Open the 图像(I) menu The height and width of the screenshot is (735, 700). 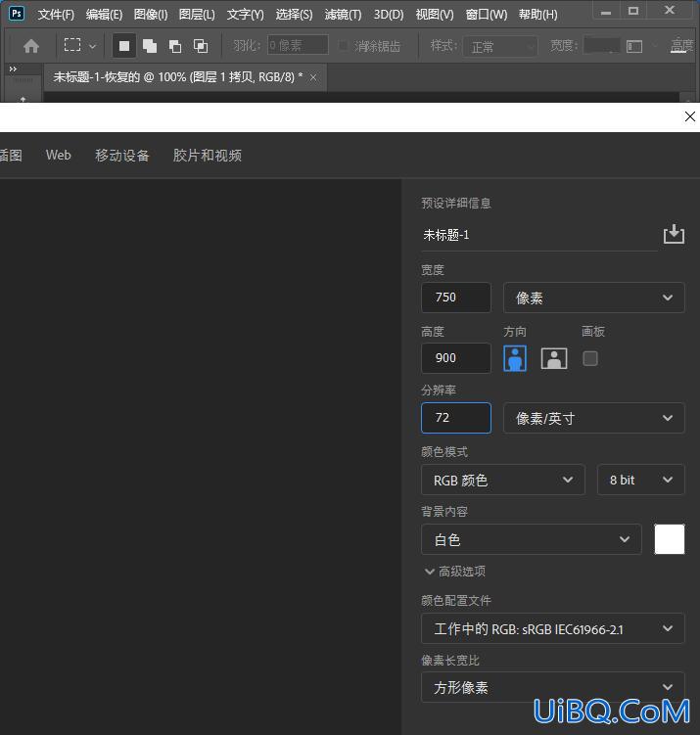click(151, 15)
